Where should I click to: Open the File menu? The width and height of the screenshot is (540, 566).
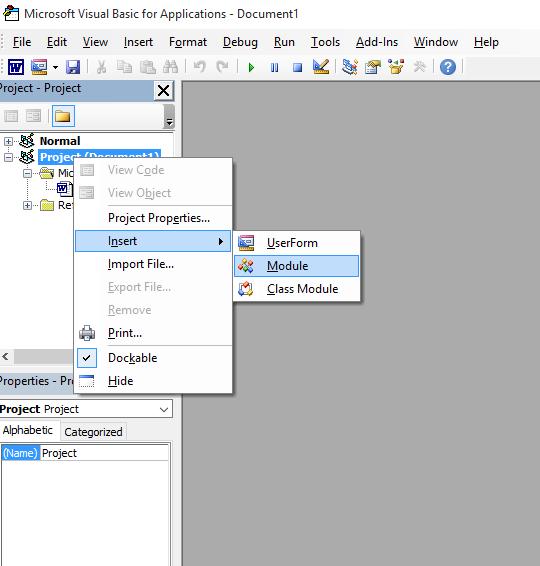tap(22, 42)
